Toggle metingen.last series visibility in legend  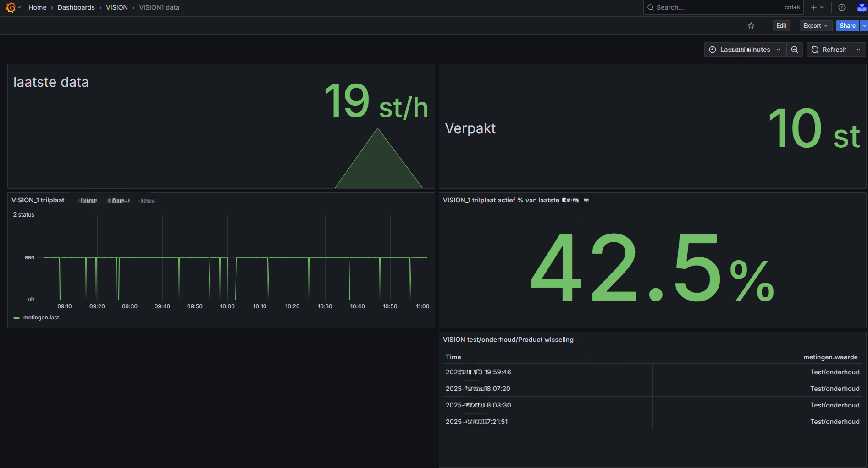pos(41,318)
